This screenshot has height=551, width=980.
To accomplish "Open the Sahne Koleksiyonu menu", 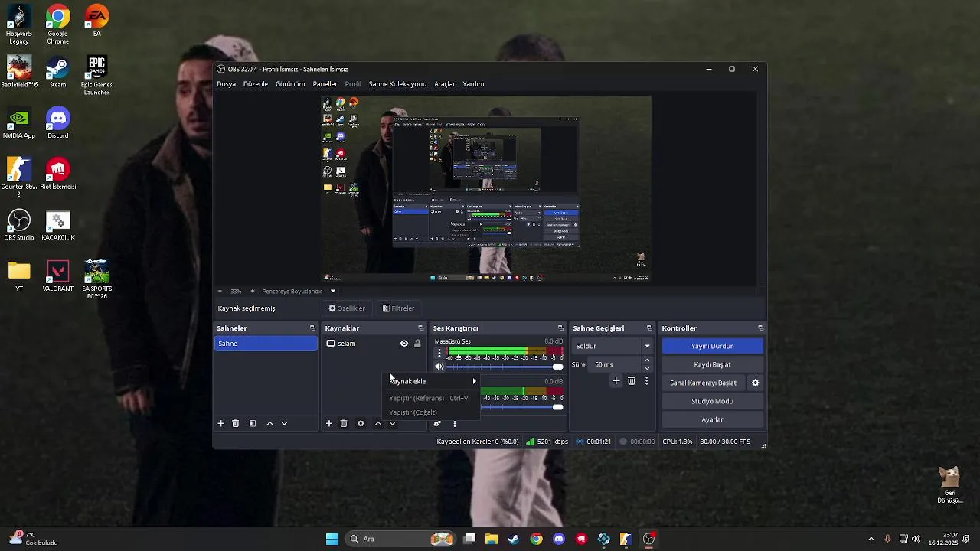I will [397, 84].
